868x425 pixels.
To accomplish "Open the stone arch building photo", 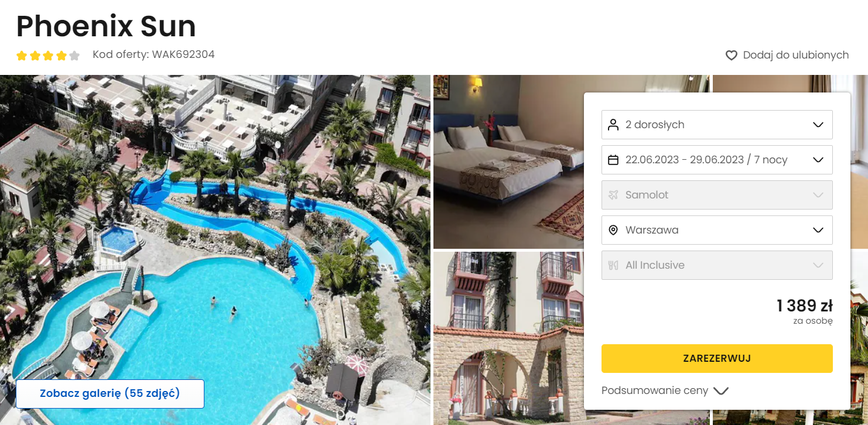I will coord(508,338).
